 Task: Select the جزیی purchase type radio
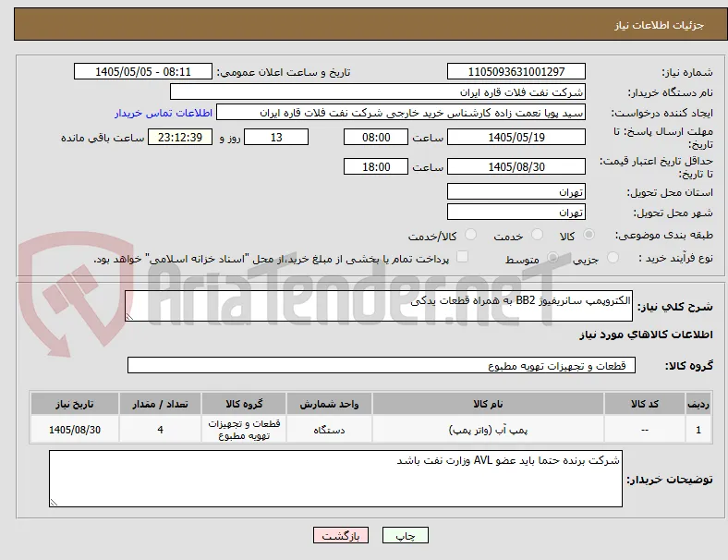pyautogui.click(x=613, y=258)
